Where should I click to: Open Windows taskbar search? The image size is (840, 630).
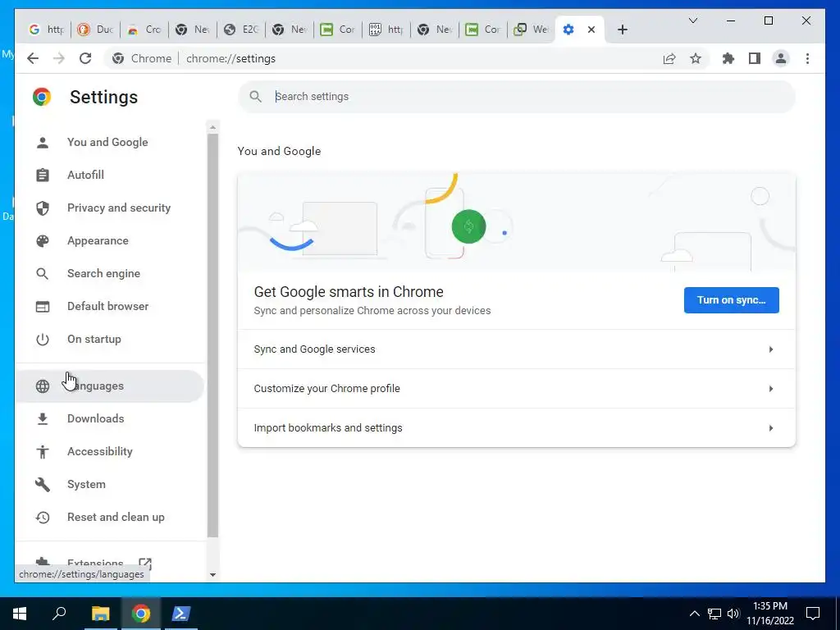[x=59, y=614]
